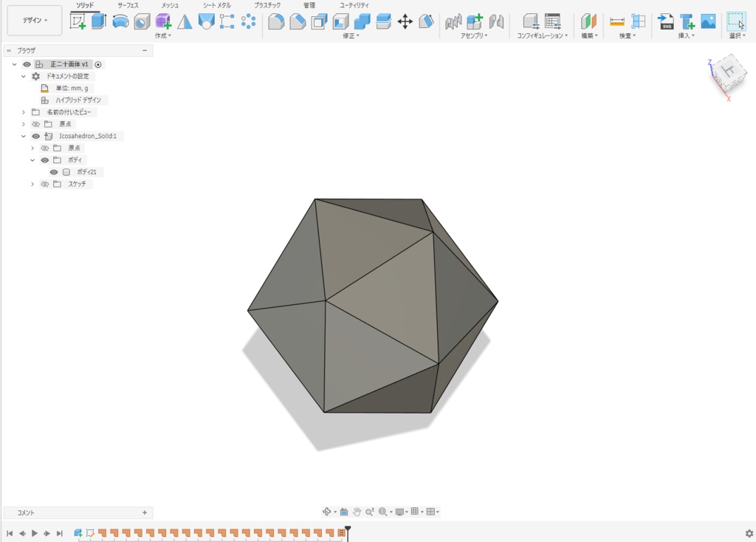The height and width of the screenshot is (542, 756).
Task: Click the Insert SVG icon
Action: [x=664, y=20]
